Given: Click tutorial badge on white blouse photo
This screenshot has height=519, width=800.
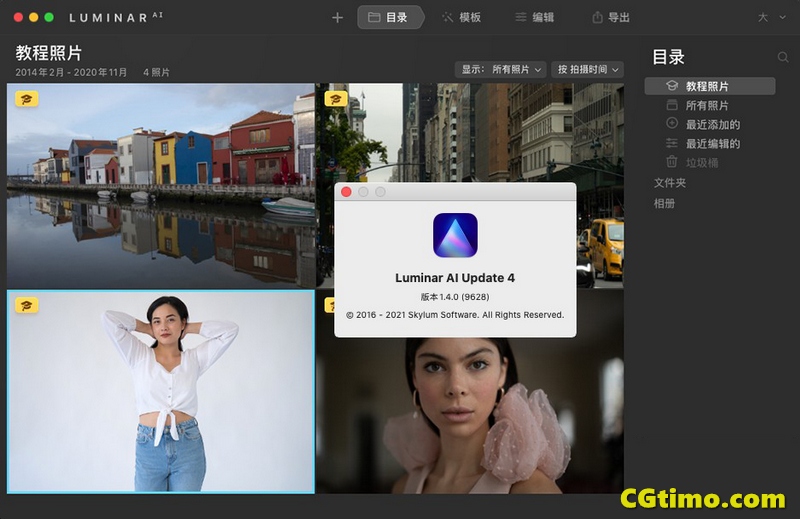Looking at the screenshot, I should (27, 305).
